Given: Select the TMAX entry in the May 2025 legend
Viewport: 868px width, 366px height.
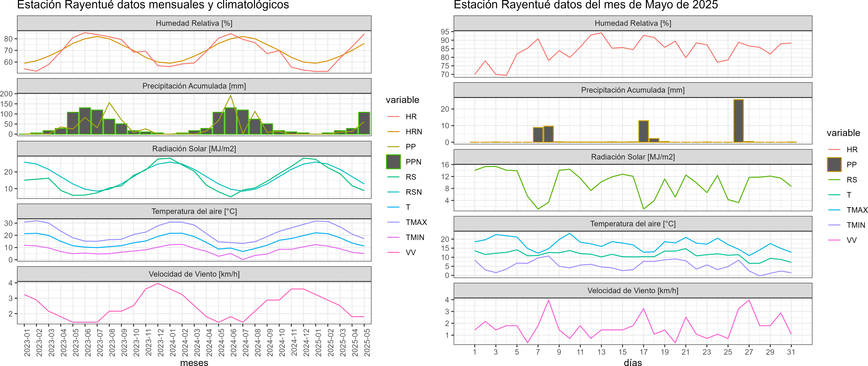Looking at the screenshot, I should tap(847, 210).
